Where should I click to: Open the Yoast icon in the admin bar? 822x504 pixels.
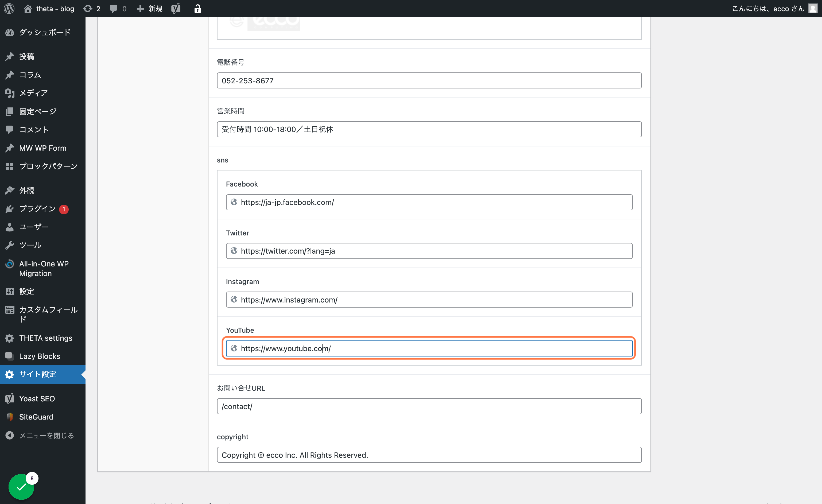tap(176, 9)
